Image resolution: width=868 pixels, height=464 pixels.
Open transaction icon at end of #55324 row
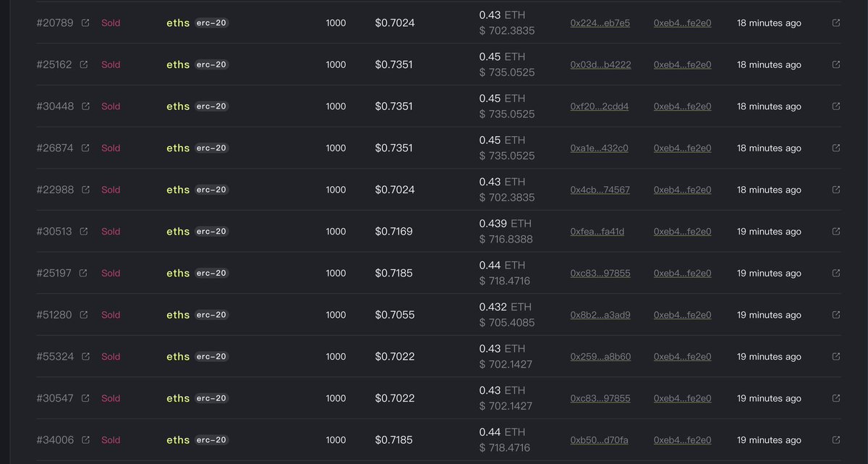point(836,356)
